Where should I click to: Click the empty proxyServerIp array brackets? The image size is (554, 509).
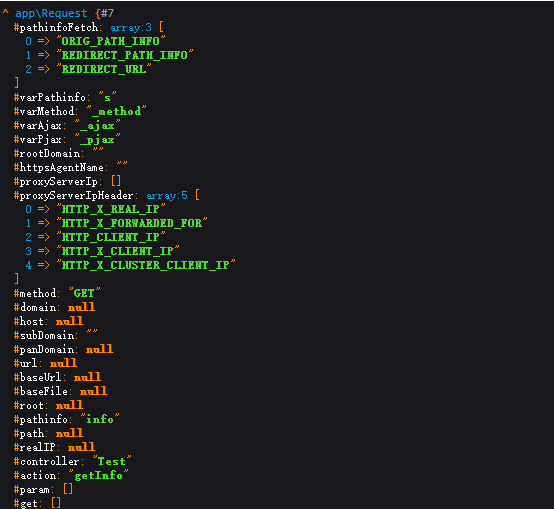(x=116, y=181)
